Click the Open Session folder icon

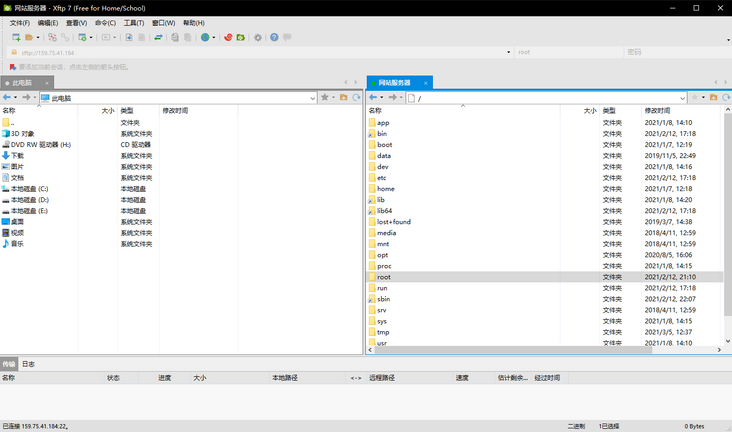coord(30,37)
